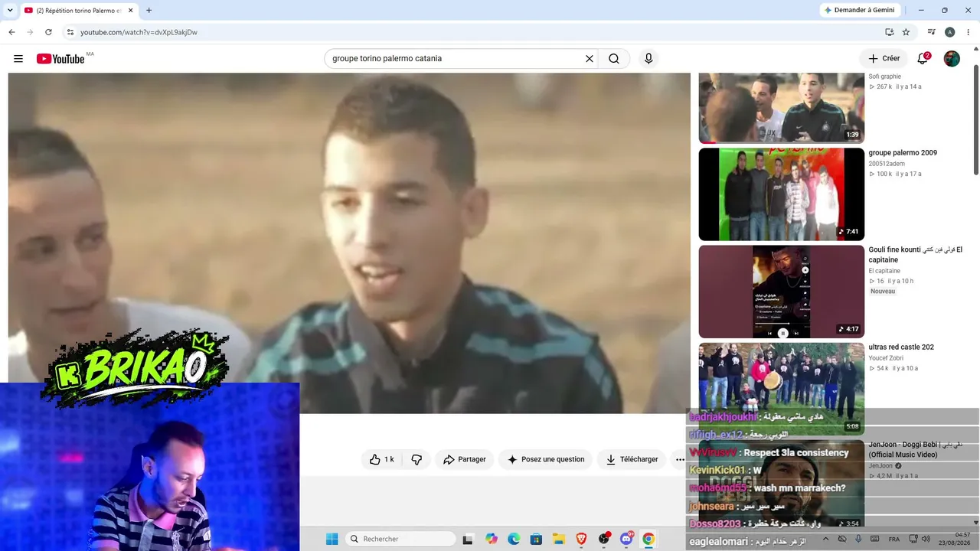Open the ultras red castle 202 title
Viewport: 980px width, 551px height.
point(901,347)
